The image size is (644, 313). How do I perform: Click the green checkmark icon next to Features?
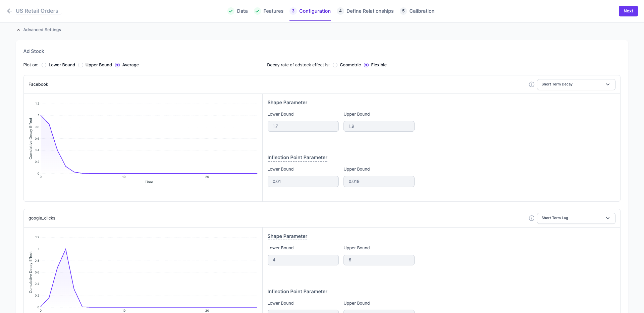(x=257, y=11)
